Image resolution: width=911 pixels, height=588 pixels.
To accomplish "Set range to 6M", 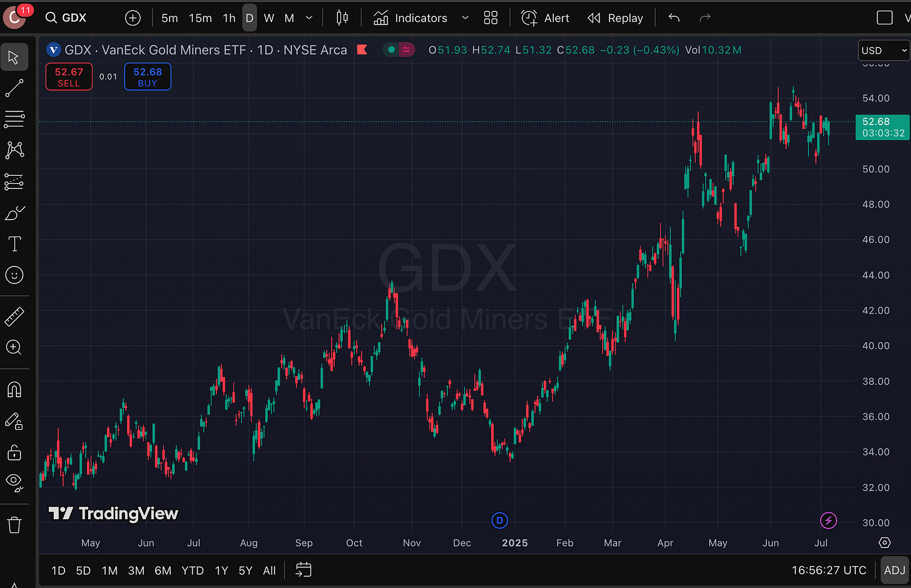I will tap(163, 570).
